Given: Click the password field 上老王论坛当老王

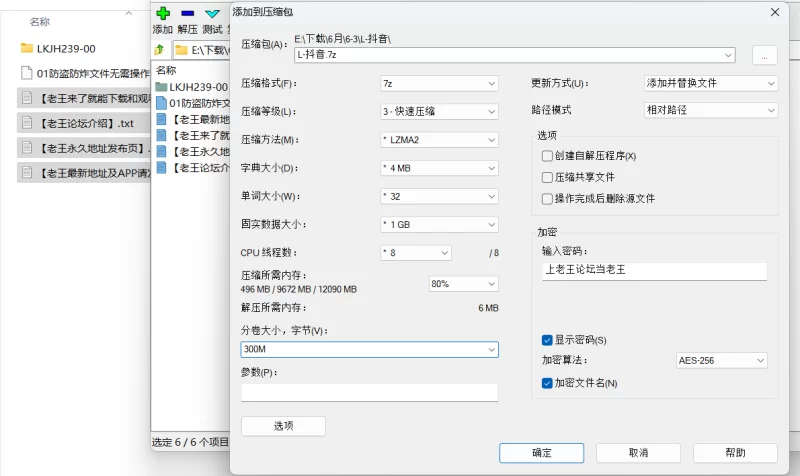Looking at the screenshot, I should tap(655, 271).
